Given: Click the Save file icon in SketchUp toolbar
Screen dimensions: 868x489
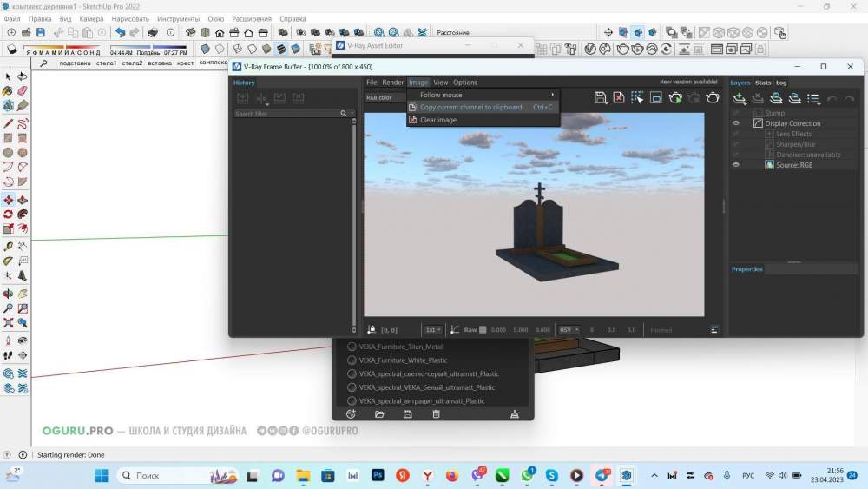Looking at the screenshot, I should pyautogui.click(x=41, y=33).
